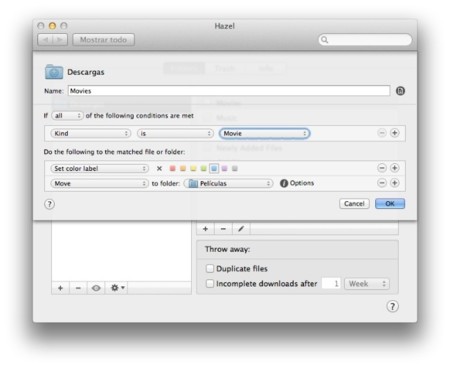Add action after Set color label row

[395, 168]
